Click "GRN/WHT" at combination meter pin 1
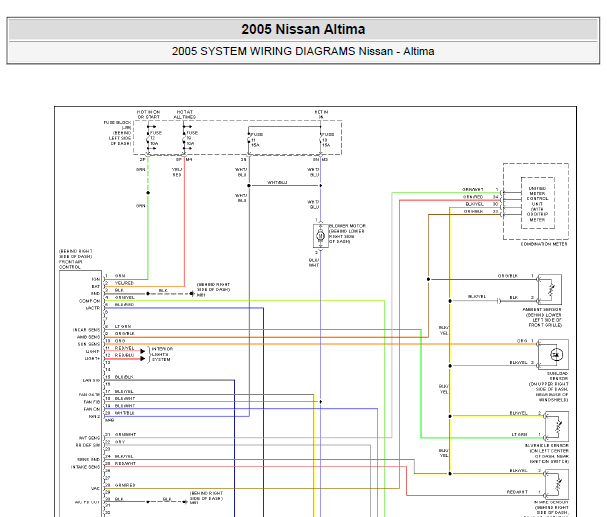 pos(473,189)
